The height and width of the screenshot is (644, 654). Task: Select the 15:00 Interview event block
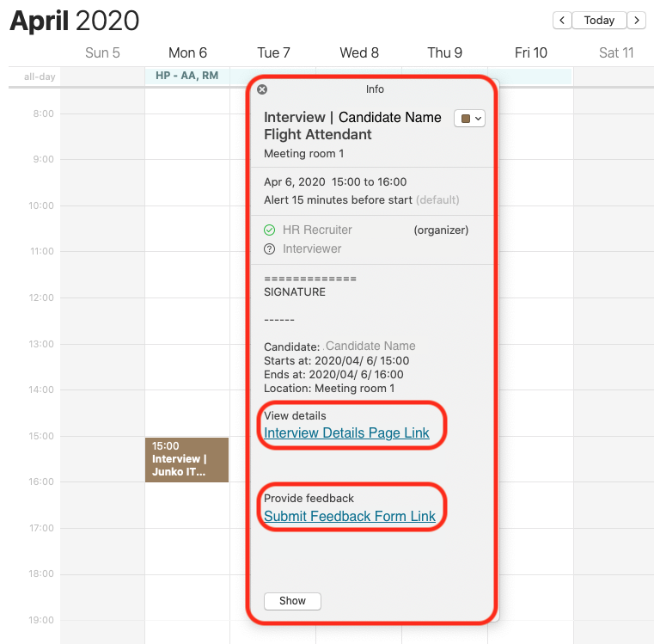pyautogui.click(x=186, y=459)
